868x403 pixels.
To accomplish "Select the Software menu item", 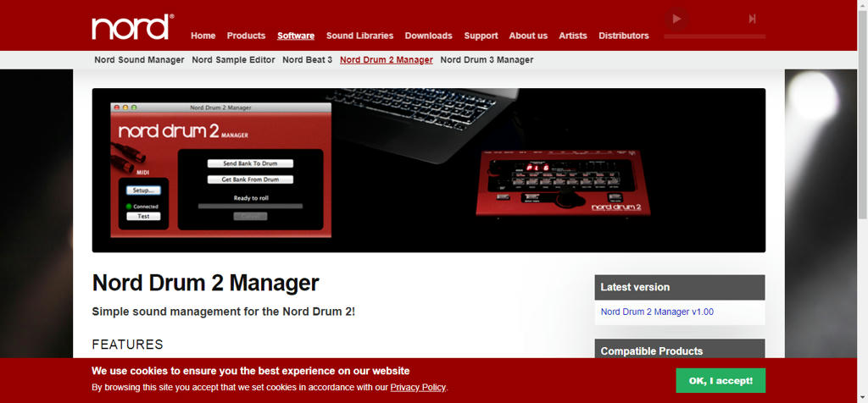I will pyautogui.click(x=296, y=36).
